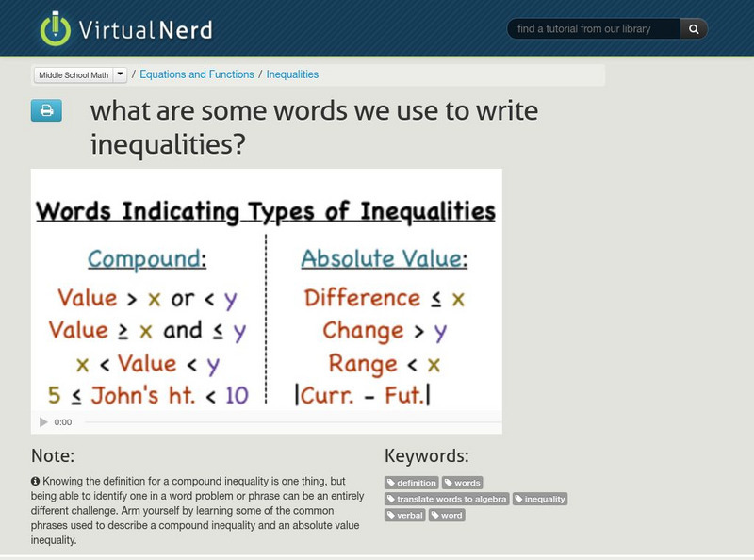Expand the subject selector arrow

tap(121, 74)
